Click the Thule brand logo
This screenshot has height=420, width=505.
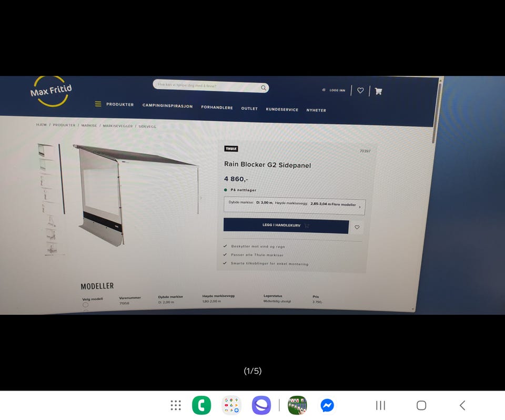[x=231, y=148]
